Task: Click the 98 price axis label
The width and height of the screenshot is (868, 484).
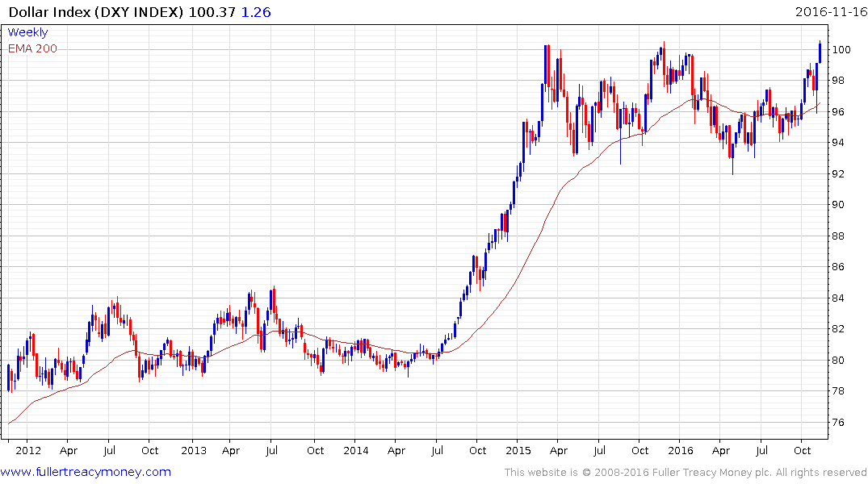Action: point(838,81)
